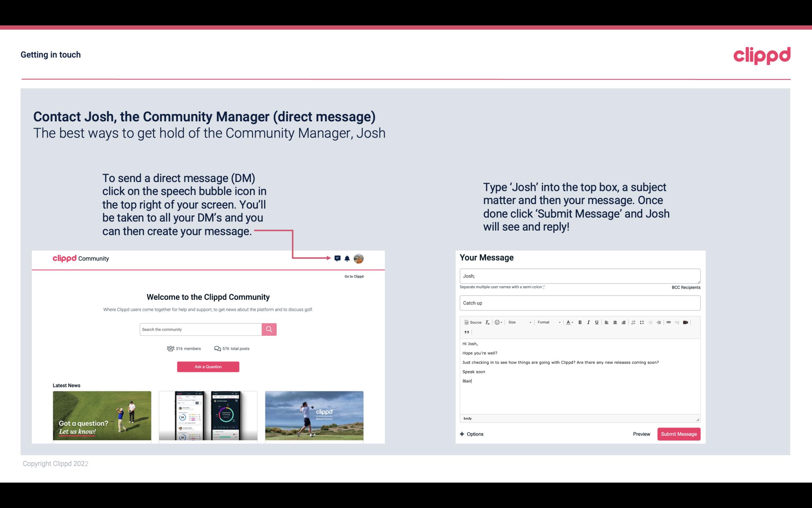The width and height of the screenshot is (812, 508).
Task: Click the Bold formatting icon
Action: [x=579, y=322]
